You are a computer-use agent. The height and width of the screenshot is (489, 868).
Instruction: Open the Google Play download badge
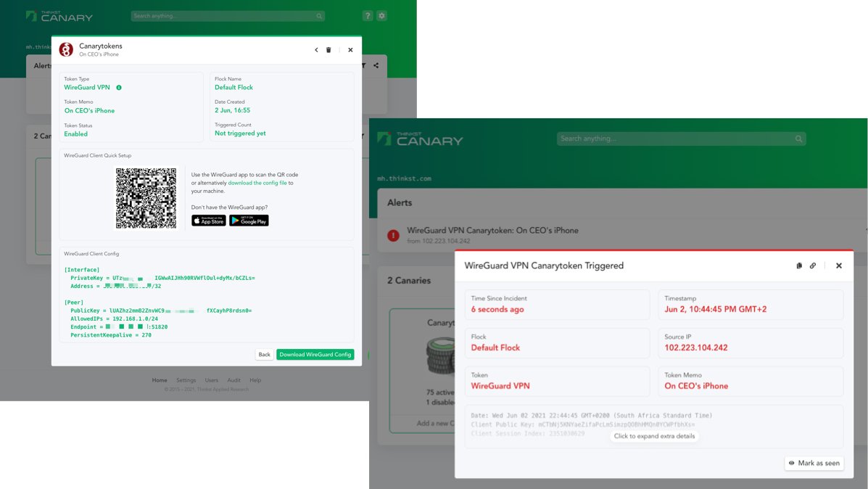tap(249, 221)
